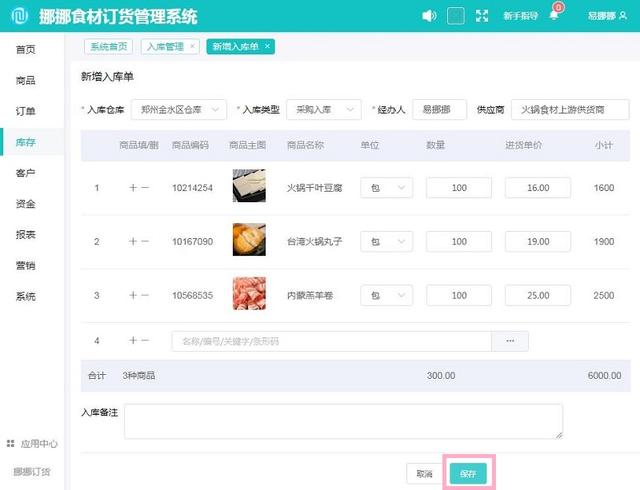Expand unit dropdown for 内蒙羔羊卷
The image size is (640, 490).
click(387, 295)
